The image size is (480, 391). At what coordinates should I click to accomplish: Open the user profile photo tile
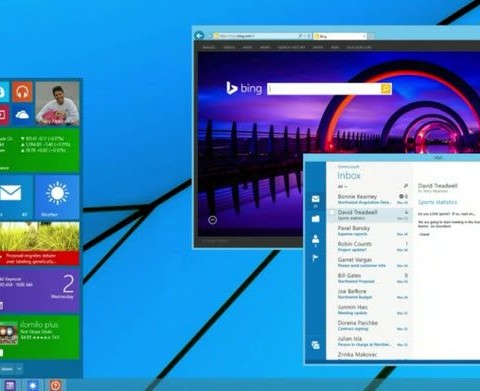[x=57, y=103]
